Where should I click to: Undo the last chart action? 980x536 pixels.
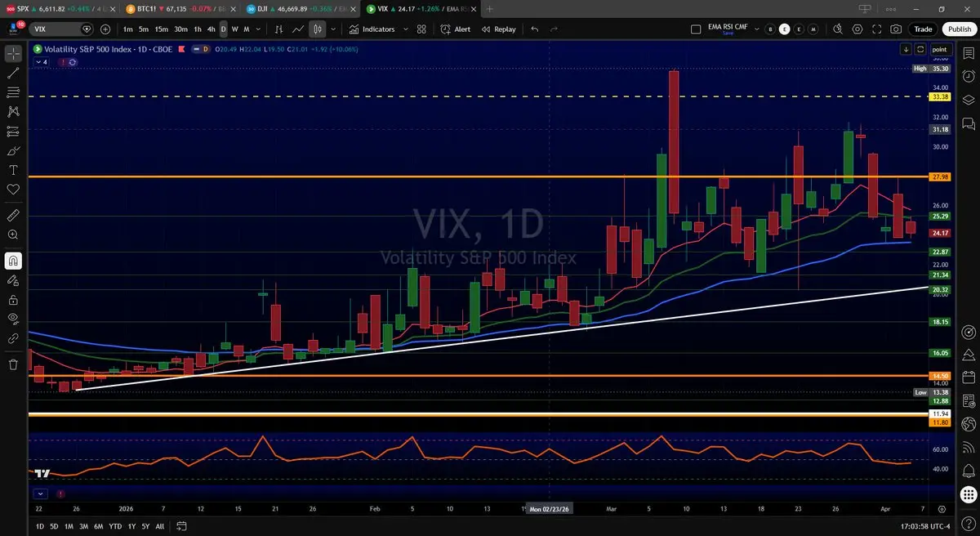[535, 29]
